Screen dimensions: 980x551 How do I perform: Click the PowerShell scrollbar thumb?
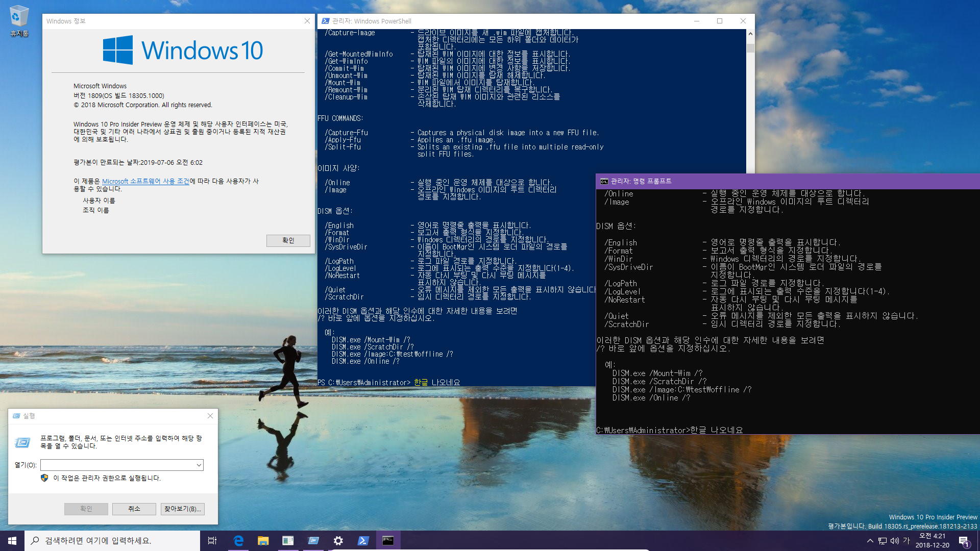[x=750, y=48]
